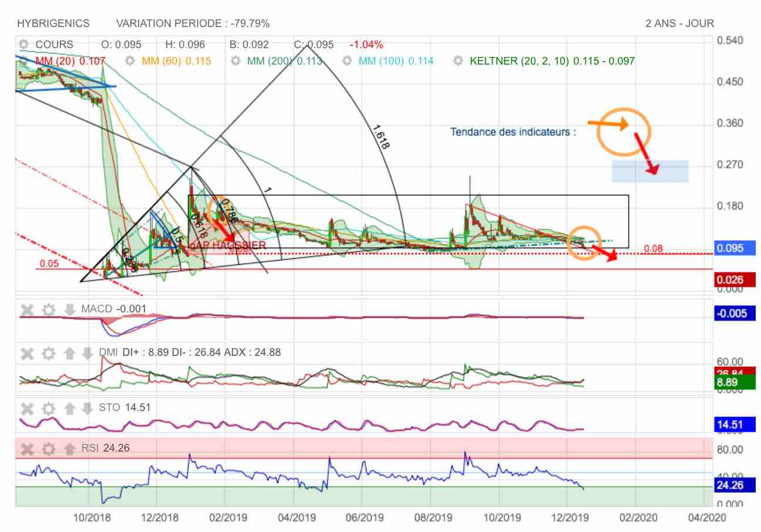Image resolution: width=761 pixels, height=532 pixels.
Task: Click the O: 0.095 open price value
Action: 121,45
